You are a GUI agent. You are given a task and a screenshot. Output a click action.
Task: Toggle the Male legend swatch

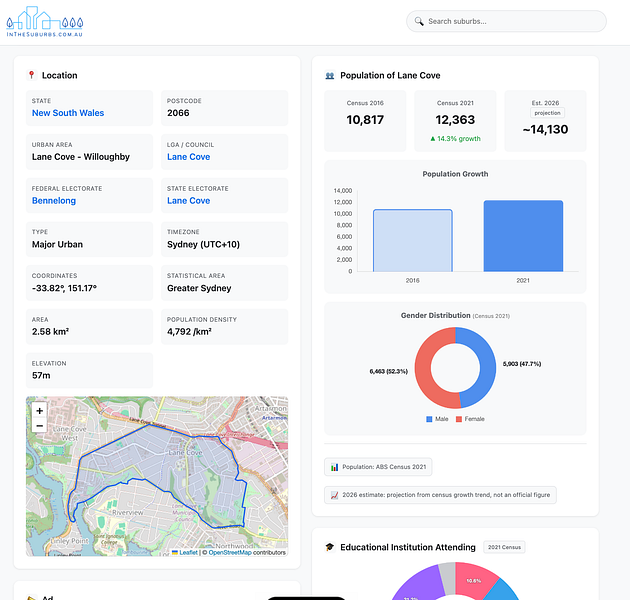[x=429, y=419]
